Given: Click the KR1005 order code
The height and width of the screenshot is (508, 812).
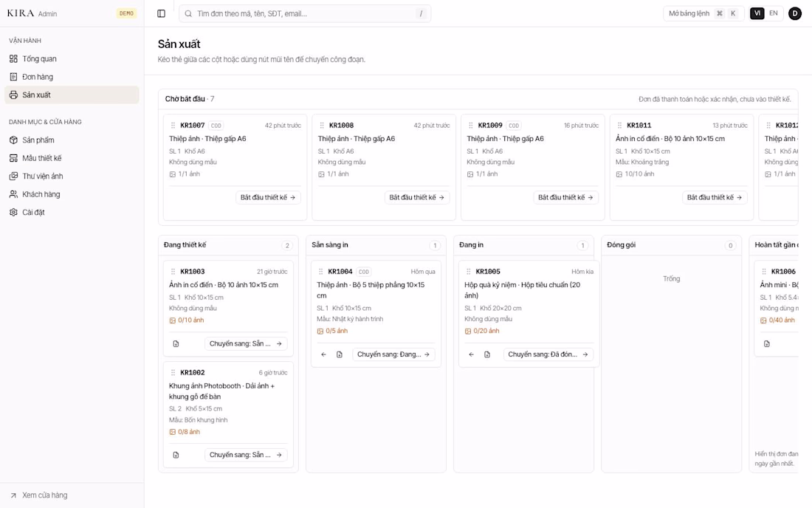Looking at the screenshot, I should (x=488, y=271).
